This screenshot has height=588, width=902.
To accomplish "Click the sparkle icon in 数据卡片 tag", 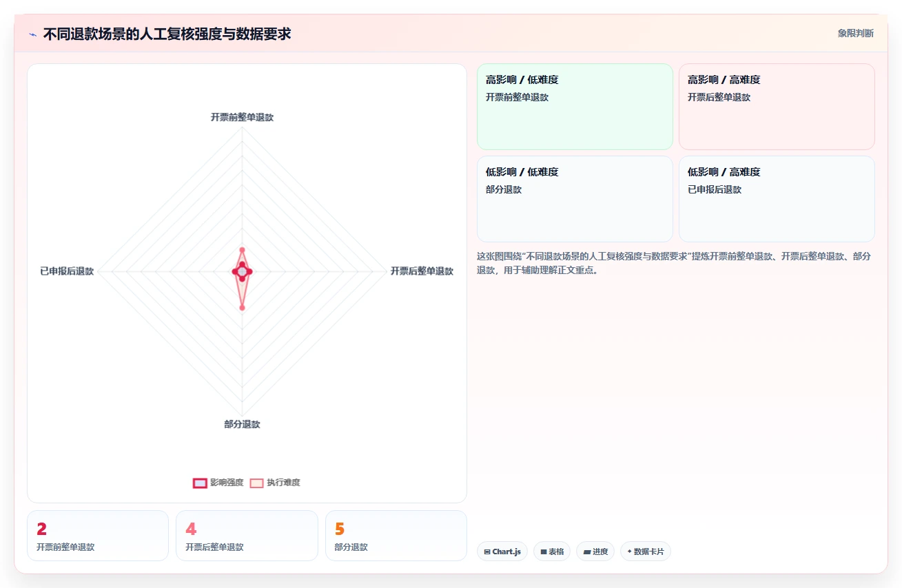I will [629, 552].
